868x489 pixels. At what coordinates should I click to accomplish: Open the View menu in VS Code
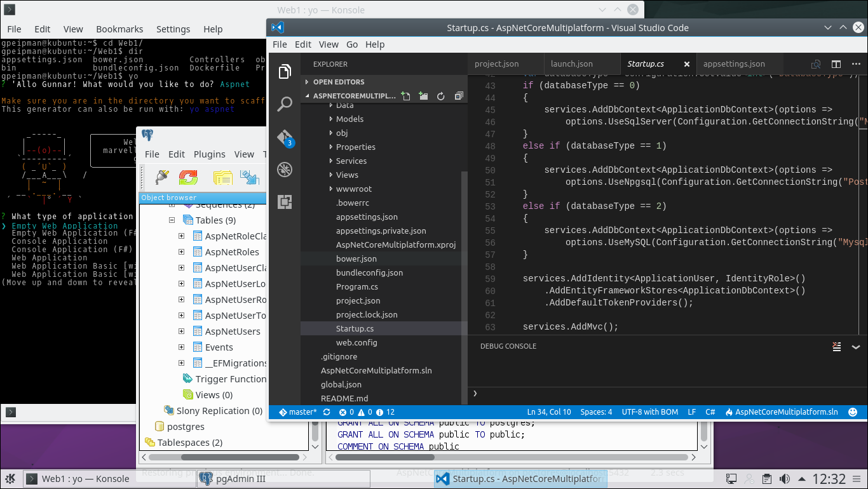pyautogui.click(x=329, y=44)
